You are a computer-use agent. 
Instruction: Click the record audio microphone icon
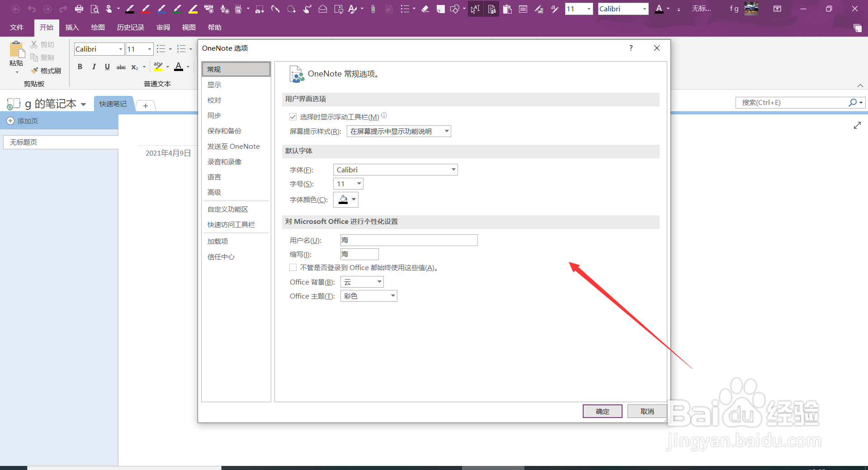(225, 9)
